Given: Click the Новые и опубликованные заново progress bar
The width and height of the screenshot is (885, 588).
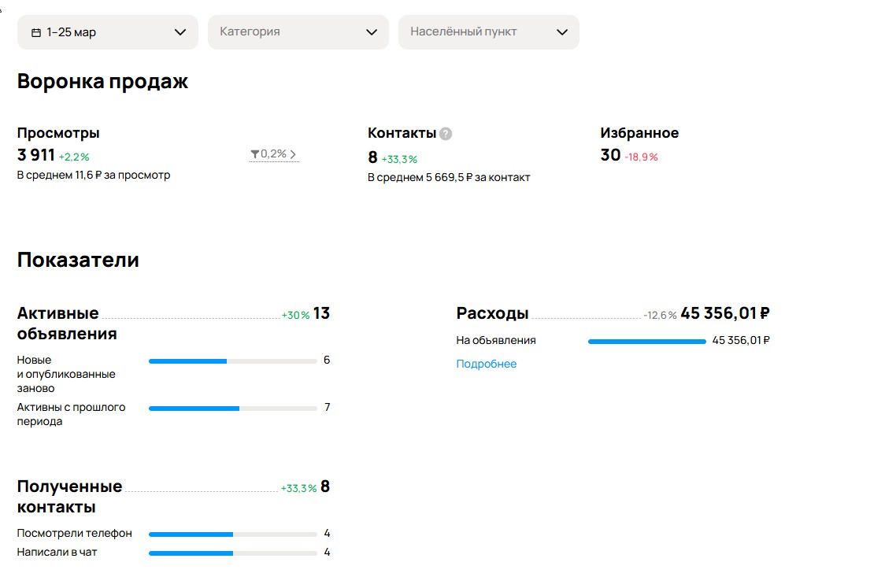Looking at the screenshot, I should 232,361.
